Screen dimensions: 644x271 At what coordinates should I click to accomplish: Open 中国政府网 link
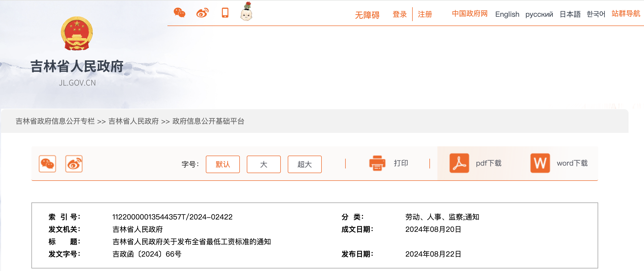pos(470,14)
